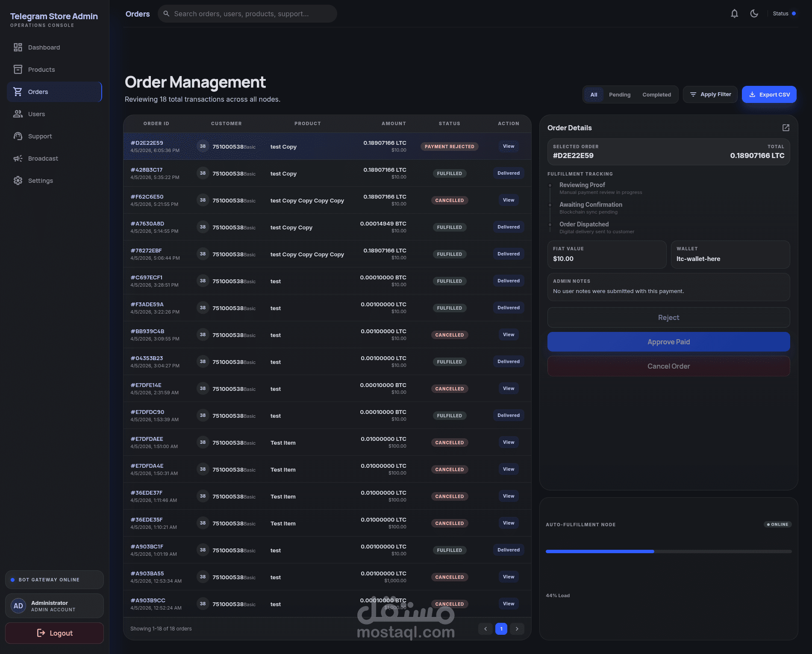Click the Administrator account card

tap(54, 606)
